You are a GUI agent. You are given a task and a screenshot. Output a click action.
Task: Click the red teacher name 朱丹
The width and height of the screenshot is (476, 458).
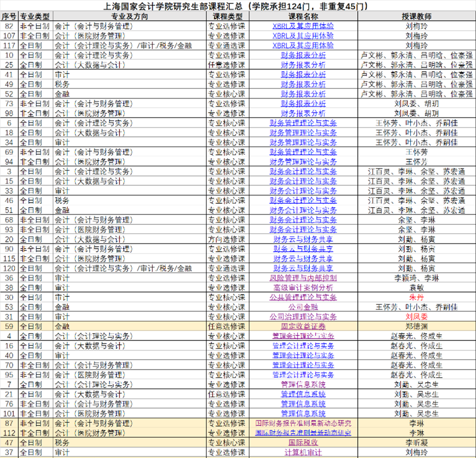pos(416,297)
